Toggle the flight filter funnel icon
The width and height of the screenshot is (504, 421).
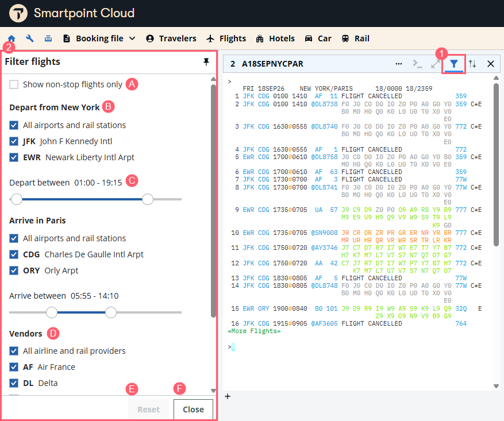pyautogui.click(x=453, y=64)
